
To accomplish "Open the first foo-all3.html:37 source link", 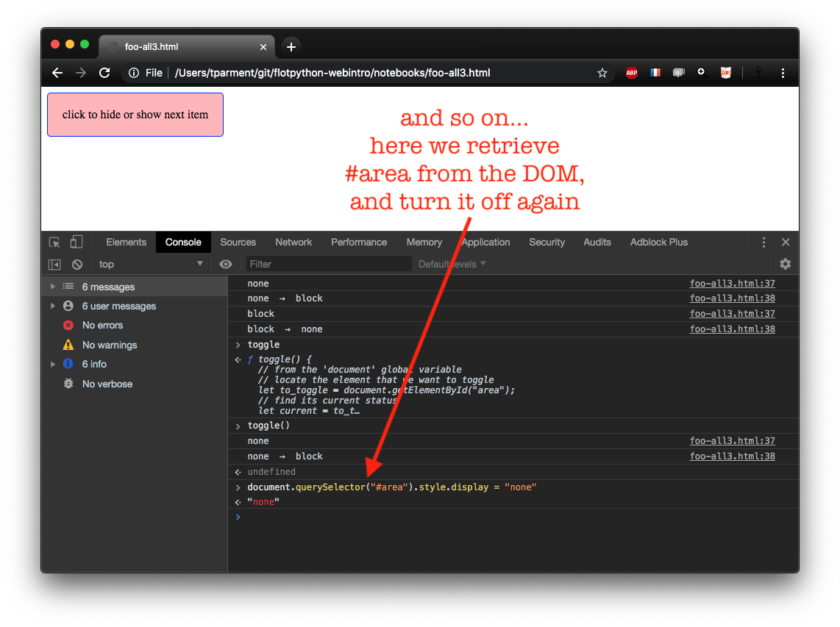I will pos(732,283).
